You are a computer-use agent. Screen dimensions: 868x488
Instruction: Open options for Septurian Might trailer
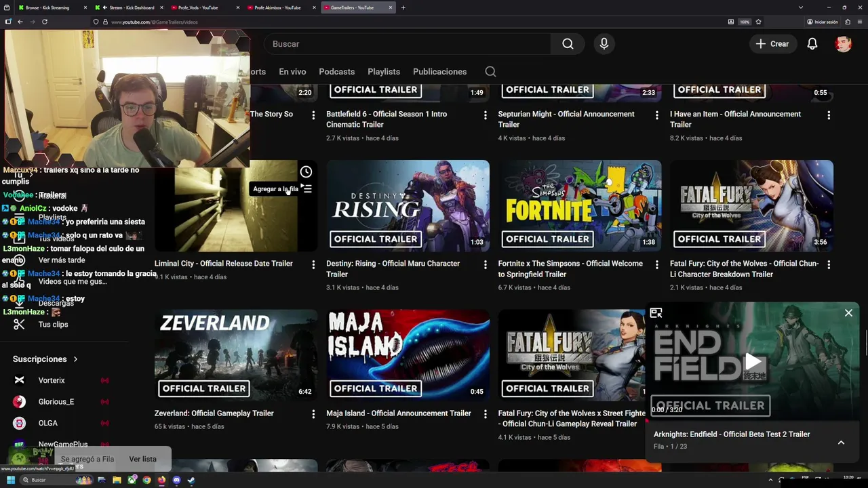(656, 115)
